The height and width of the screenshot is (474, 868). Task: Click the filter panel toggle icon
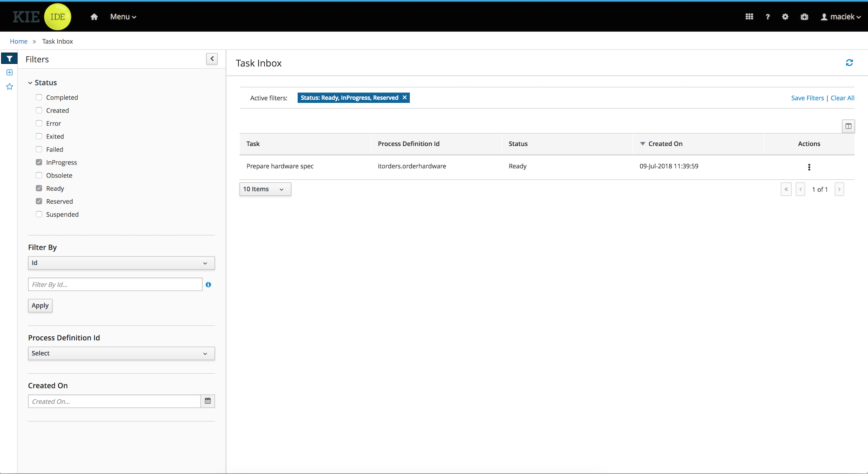(212, 59)
